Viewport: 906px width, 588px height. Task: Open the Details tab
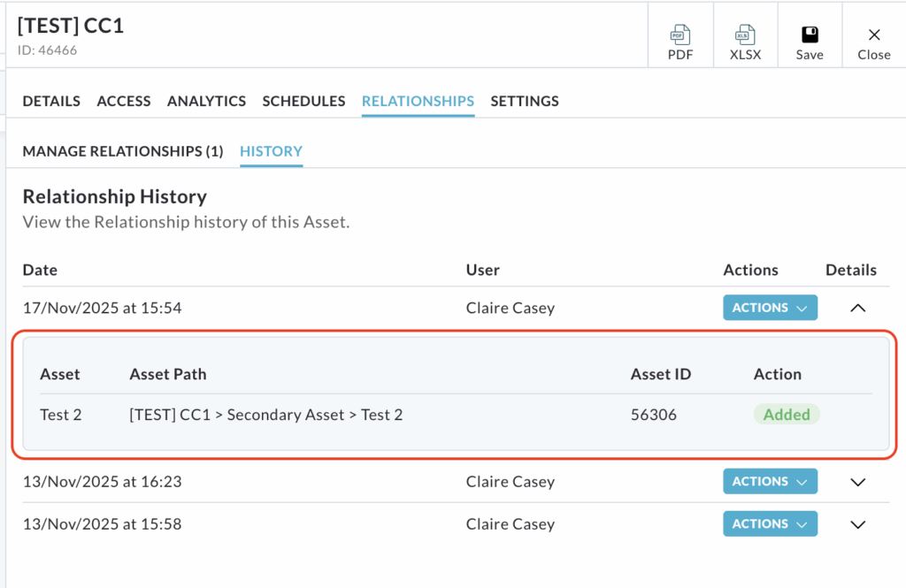[x=51, y=101]
